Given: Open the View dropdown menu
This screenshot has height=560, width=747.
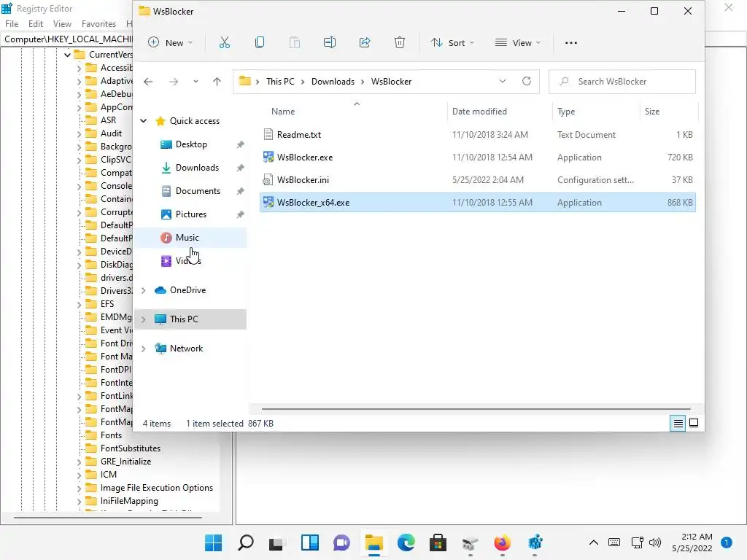Looking at the screenshot, I should tap(518, 43).
